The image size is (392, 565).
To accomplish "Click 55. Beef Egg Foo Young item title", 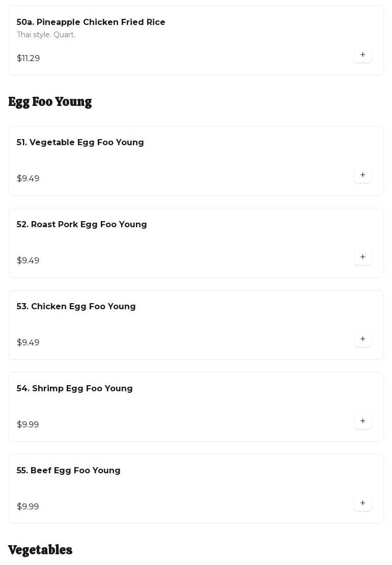I will (x=69, y=471).
